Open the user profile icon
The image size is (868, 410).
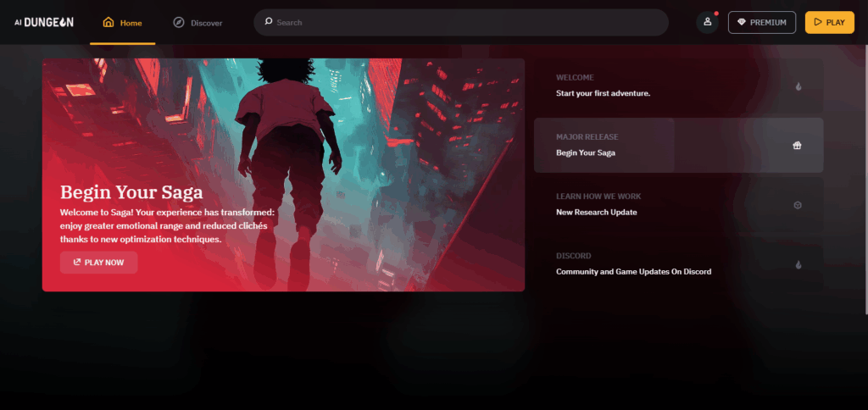tap(707, 22)
